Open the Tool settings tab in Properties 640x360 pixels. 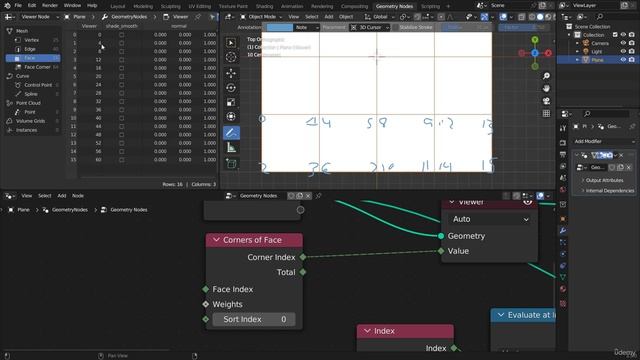563,128
